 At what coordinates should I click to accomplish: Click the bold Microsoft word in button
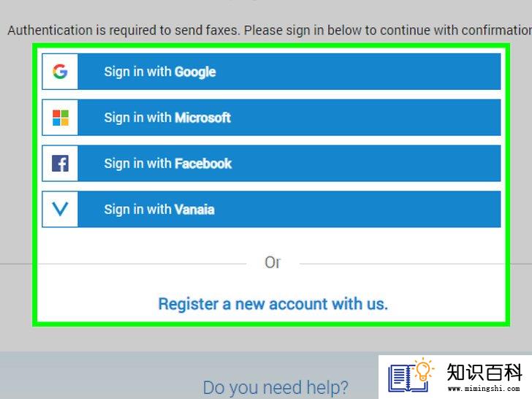(202, 118)
